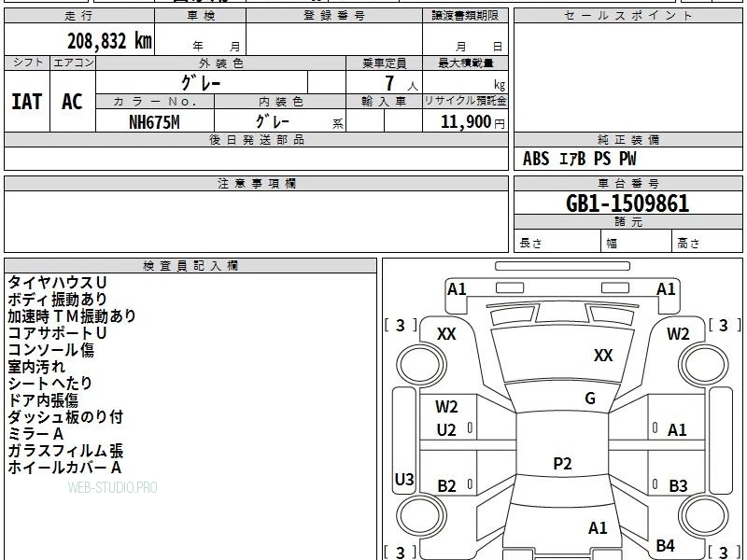Image resolution: width=747 pixels, height=560 pixels.
Task: Click the note コアサポートU
Action: tap(57, 333)
